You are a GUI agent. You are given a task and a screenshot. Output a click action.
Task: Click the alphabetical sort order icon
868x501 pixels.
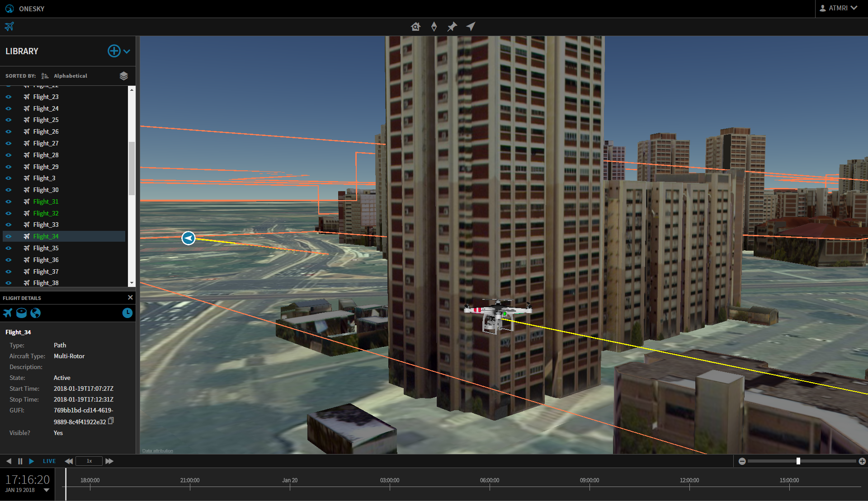[x=45, y=76]
